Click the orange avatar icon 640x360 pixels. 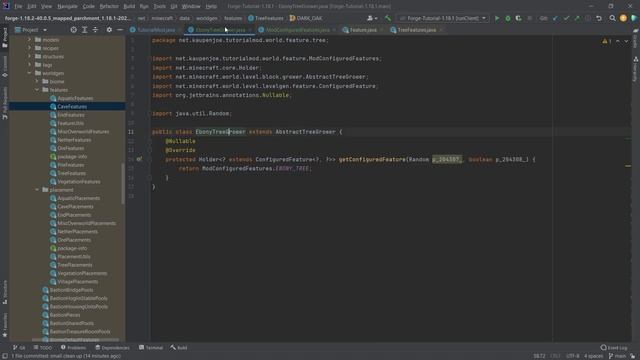[623, 18]
